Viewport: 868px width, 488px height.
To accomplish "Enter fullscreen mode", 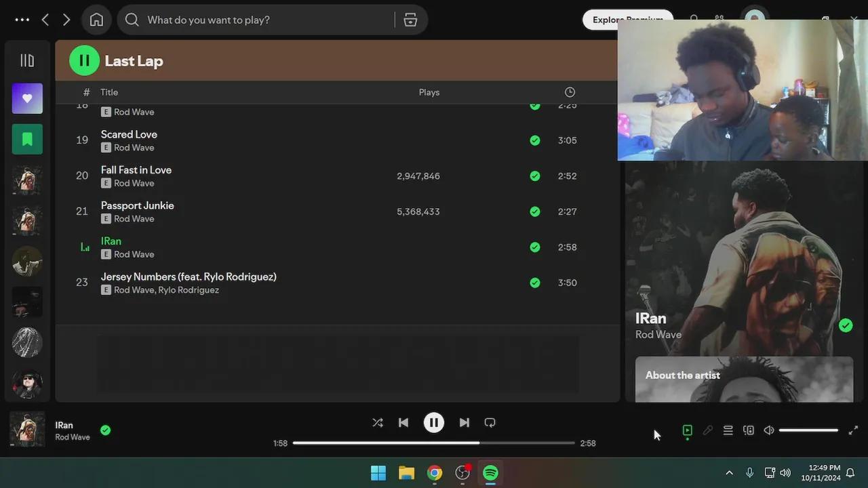I will point(853,430).
